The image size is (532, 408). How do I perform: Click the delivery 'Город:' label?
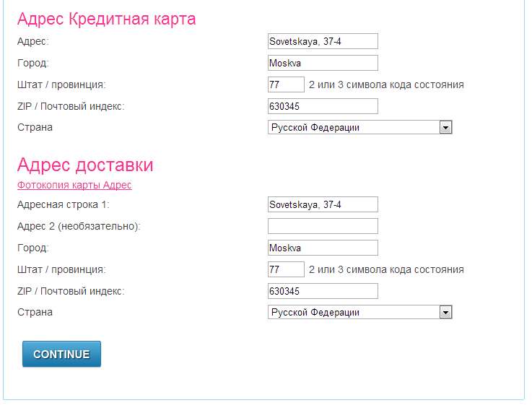[x=33, y=248]
